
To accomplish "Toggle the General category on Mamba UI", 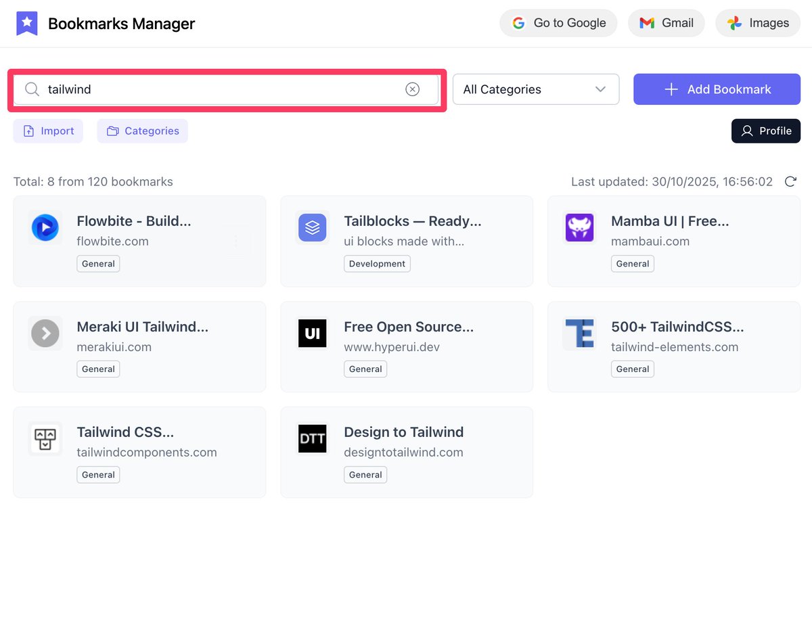I will (x=632, y=263).
